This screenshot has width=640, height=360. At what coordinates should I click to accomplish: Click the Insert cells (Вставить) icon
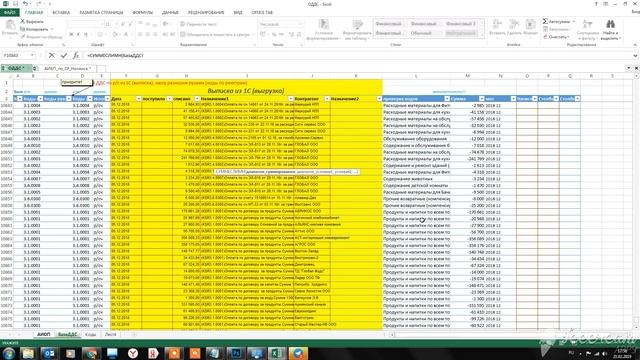point(497,24)
